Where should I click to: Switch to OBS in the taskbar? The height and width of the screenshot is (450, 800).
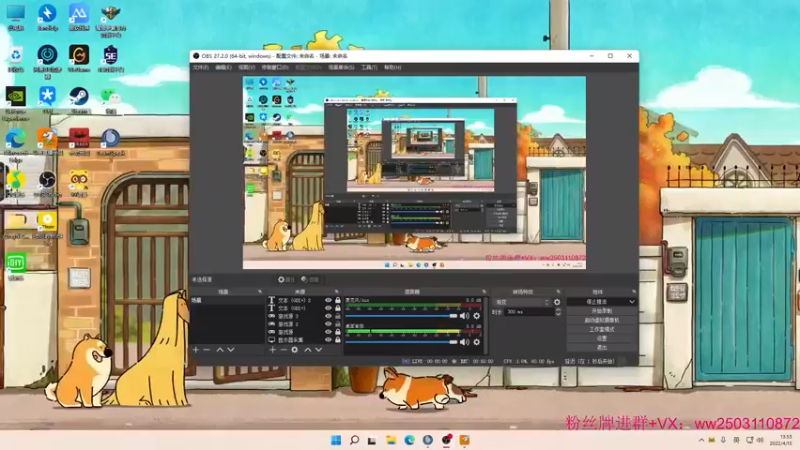(x=446, y=440)
